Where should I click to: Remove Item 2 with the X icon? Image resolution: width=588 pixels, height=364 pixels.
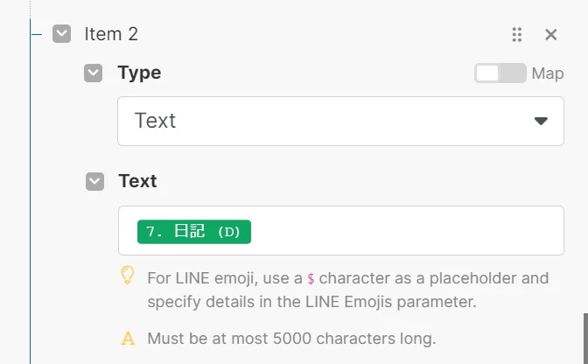550,34
